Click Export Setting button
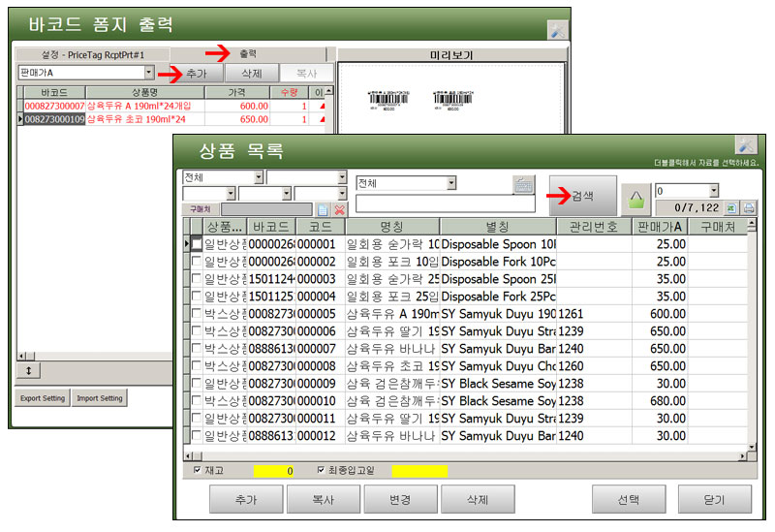Viewport: 775px width, 532px height. pos(43,398)
